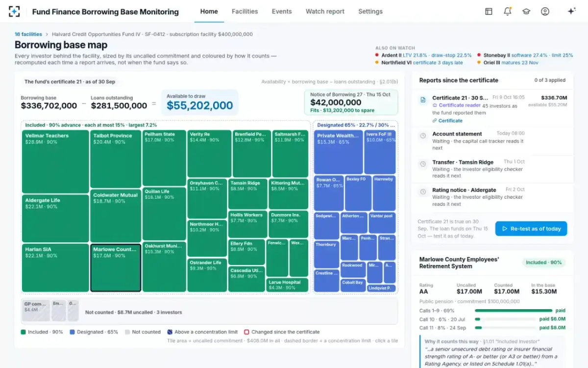Select the Grayhaven tile

[207, 199]
